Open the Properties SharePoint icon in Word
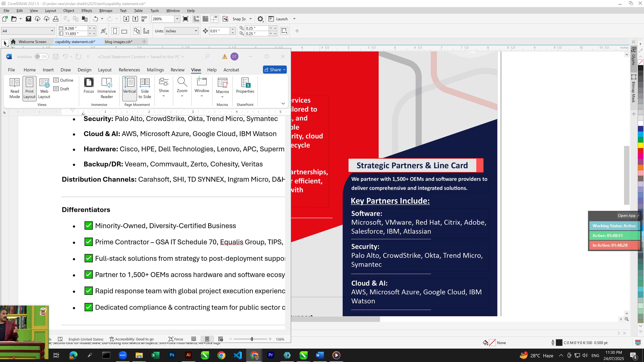The image size is (644, 362). [x=245, y=86]
